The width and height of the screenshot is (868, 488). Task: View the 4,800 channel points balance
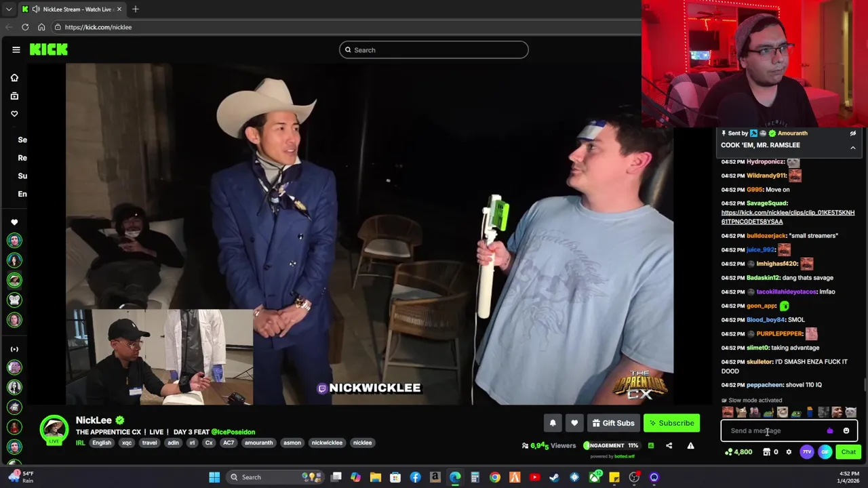pyautogui.click(x=738, y=452)
